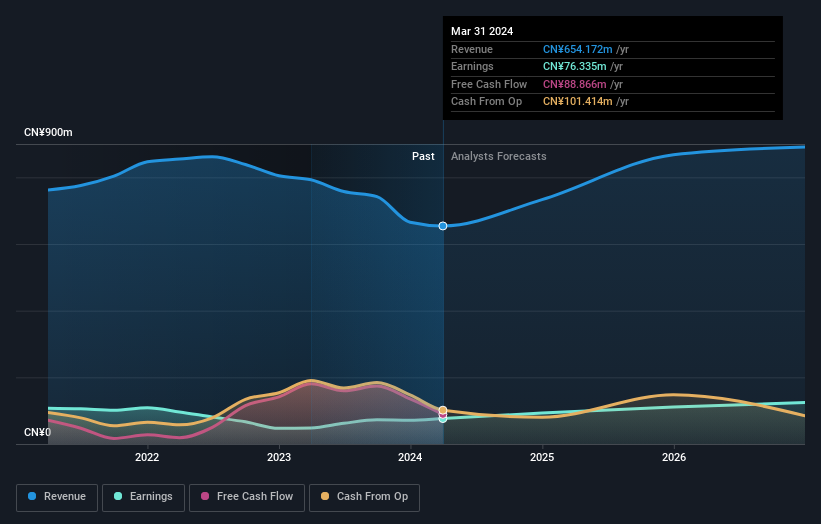Screen dimensions: 821x524
Task: Select the teal Earnings data point marker
Action: (443, 419)
